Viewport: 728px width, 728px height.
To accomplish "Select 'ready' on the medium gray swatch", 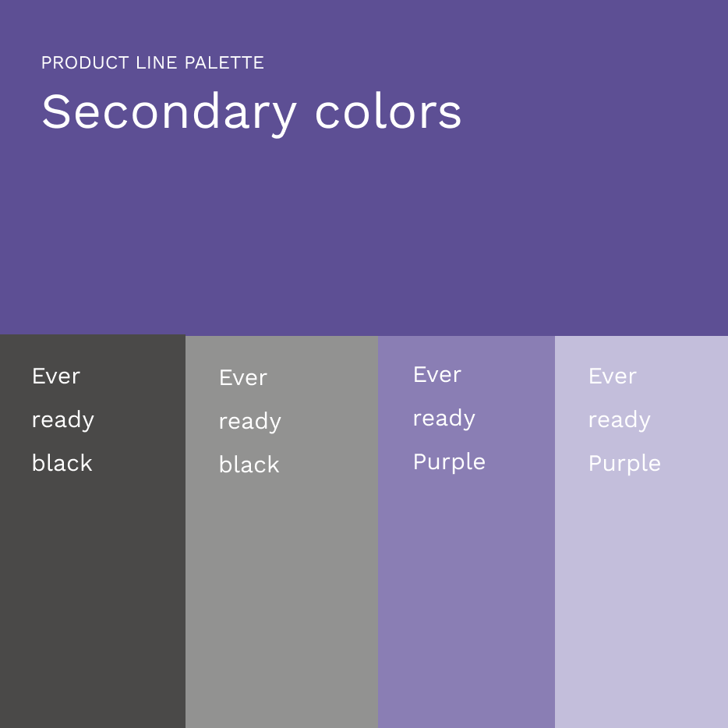I will click(x=250, y=422).
